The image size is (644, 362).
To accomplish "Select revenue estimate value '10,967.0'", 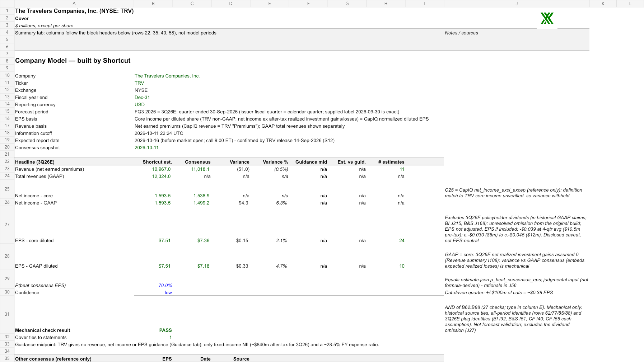I will click(161, 169).
